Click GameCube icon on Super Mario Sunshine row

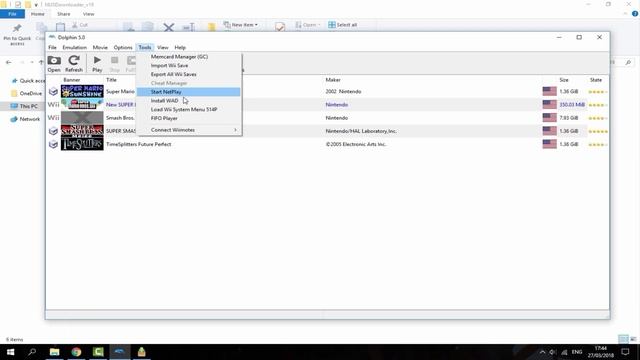[53, 91]
